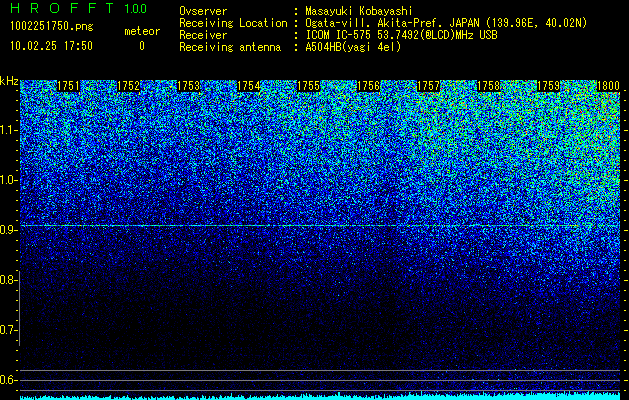Click the 1757 time marker
Screen dimensions: 629x400
(x=428, y=86)
